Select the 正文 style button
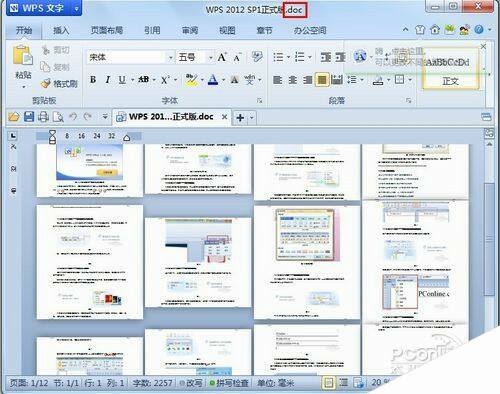 (x=450, y=81)
